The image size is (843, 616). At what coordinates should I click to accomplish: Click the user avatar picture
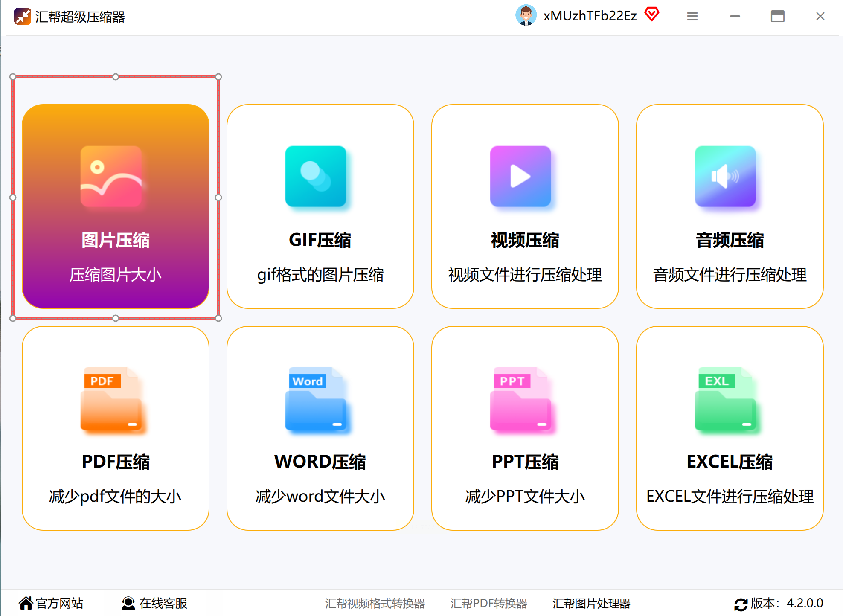[x=526, y=16]
